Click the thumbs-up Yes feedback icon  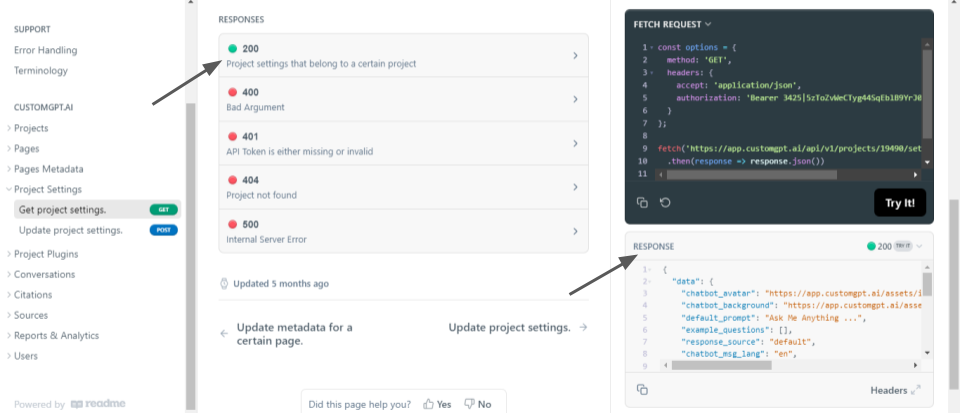pyautogui.click(x=429, y=404)
